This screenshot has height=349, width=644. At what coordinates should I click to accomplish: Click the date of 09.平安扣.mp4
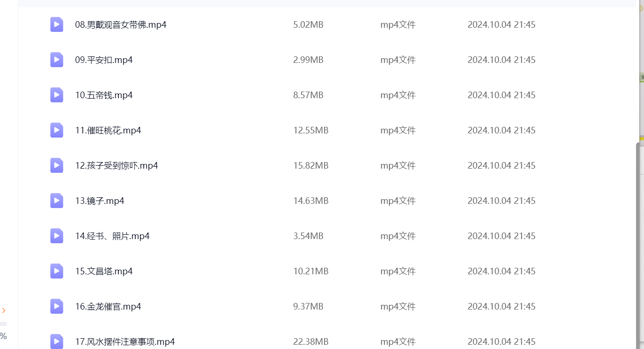501,60
